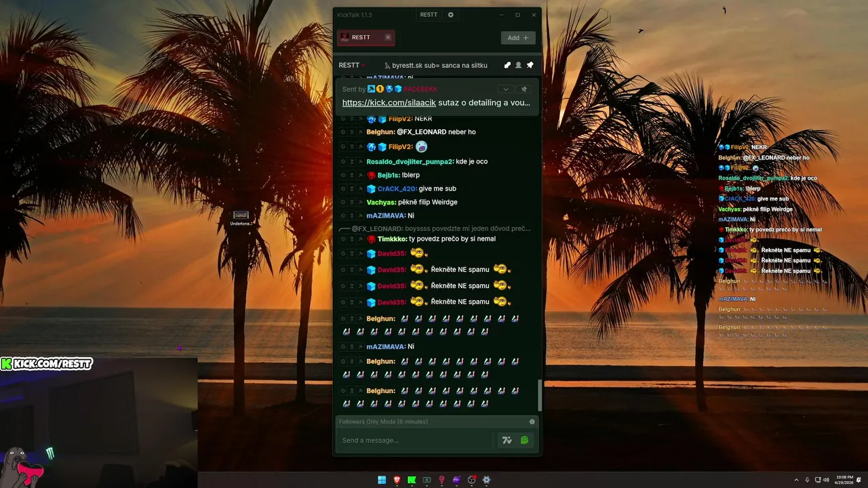The height and width of the screenshot is (488, 868).
Task: Timeout user on Belghun's 'neber ho' message
Action: (351, 132)
